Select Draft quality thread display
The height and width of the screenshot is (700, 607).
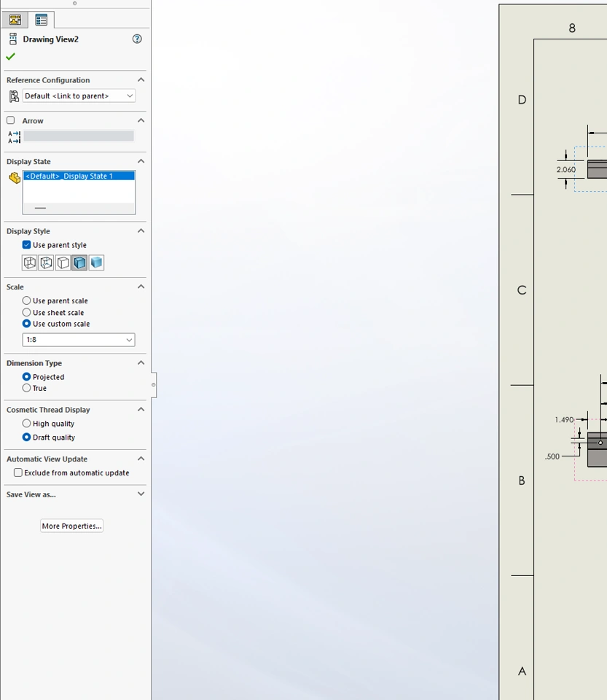click(x=27, y=437)
